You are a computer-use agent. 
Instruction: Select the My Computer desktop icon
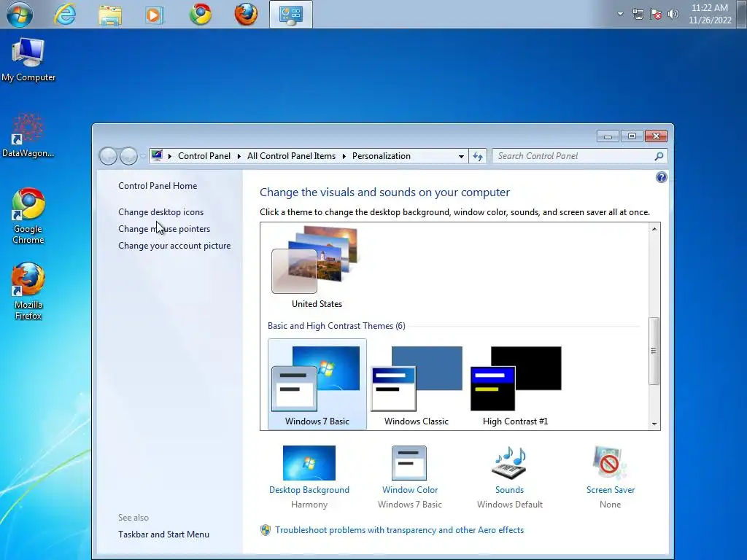(28, 60)
